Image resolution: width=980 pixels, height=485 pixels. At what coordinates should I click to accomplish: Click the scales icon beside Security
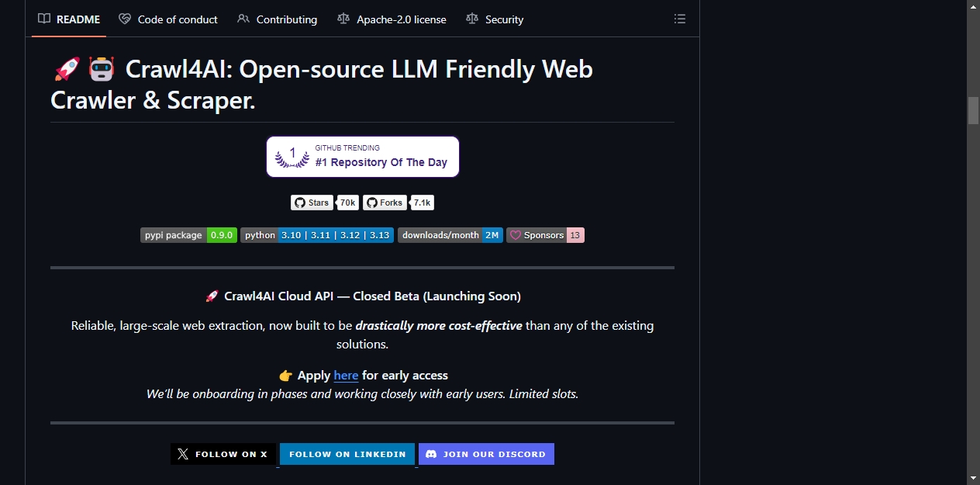[x=472, y=19]
